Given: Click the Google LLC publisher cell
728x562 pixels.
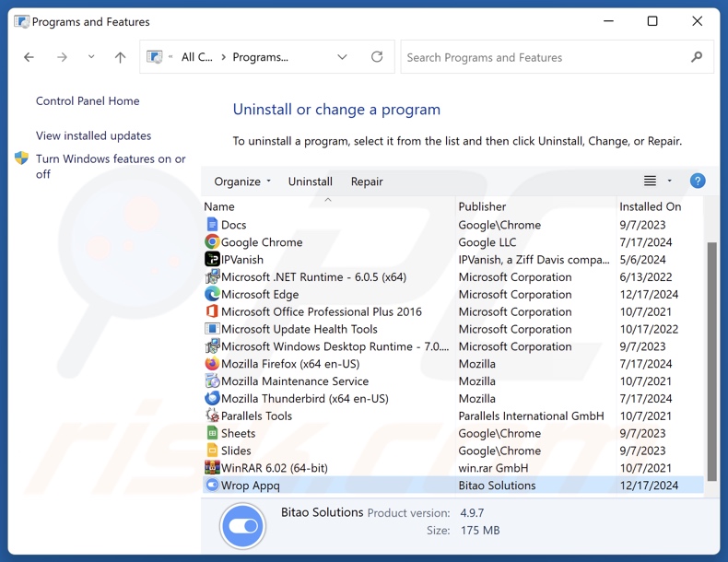Looking at the screenshot, I should tap(487, 242).
